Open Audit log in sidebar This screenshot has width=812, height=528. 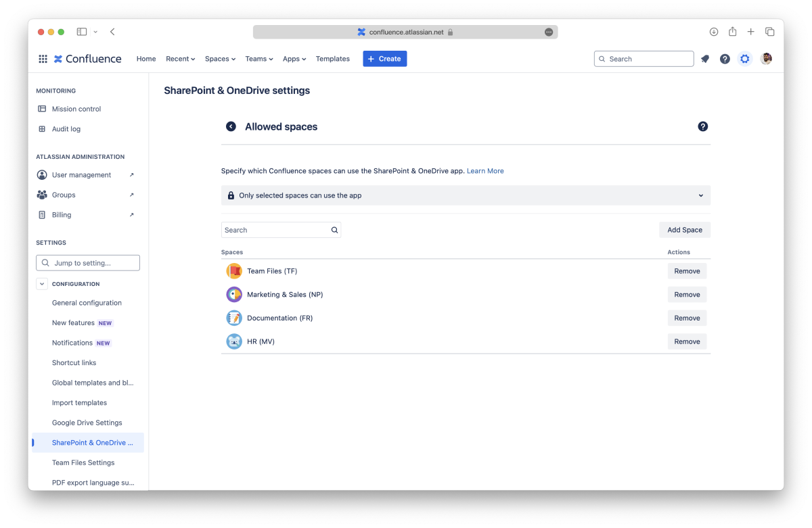[66, 129]
